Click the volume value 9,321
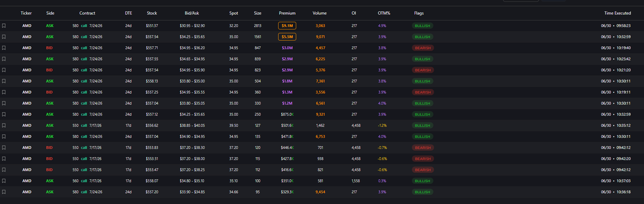Screen dimensions: 644x204 coord(320,114)
